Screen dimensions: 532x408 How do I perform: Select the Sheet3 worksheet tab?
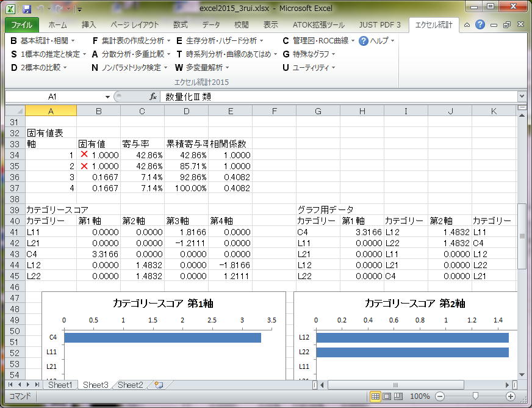tap(95, 385)
